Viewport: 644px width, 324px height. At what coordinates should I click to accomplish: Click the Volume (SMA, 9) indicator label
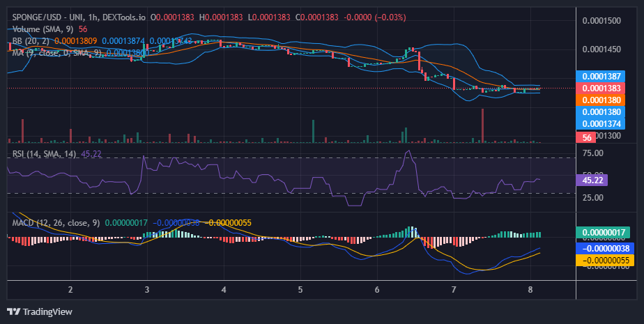pyautogui.click(x=44, y=29)
